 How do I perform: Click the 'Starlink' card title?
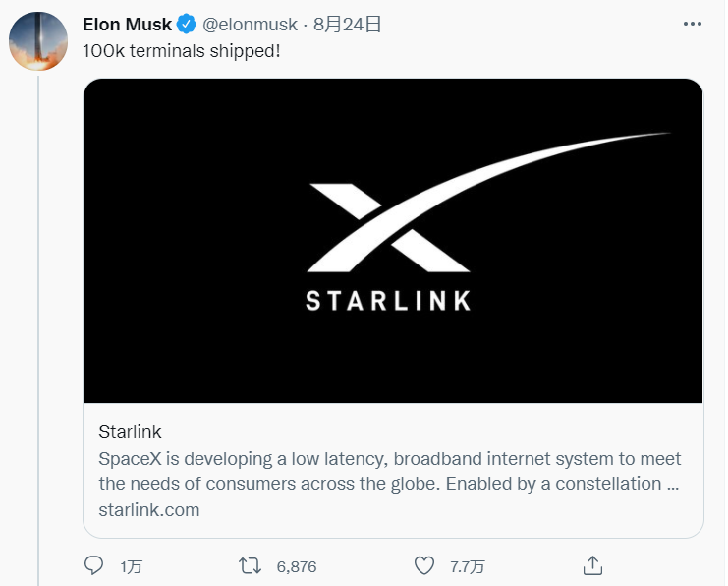pos(130,431)
